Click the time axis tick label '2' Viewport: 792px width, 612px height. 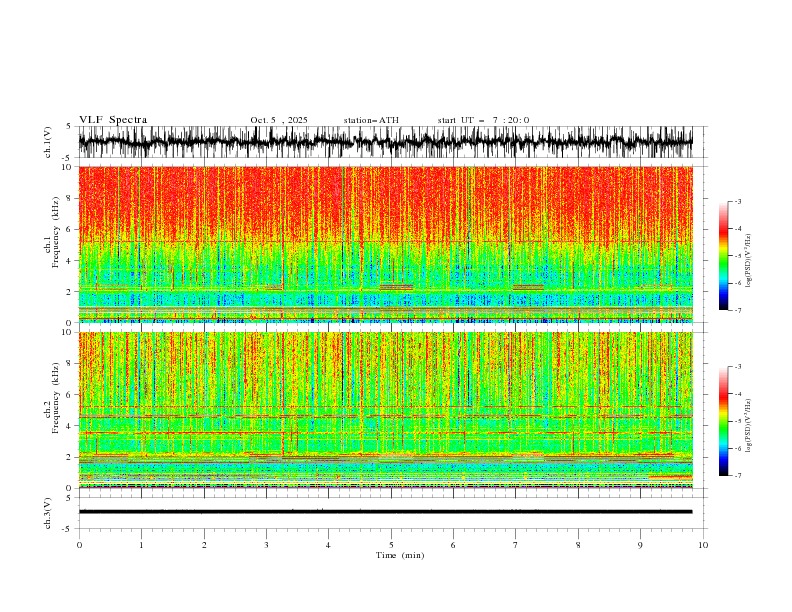point(204,545)
